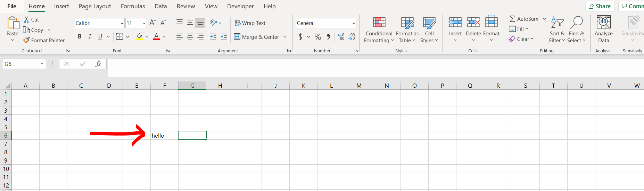Viewport: 644px width, 191px height.
Task: Open the Fill button menu
Action: click(519, 29)
